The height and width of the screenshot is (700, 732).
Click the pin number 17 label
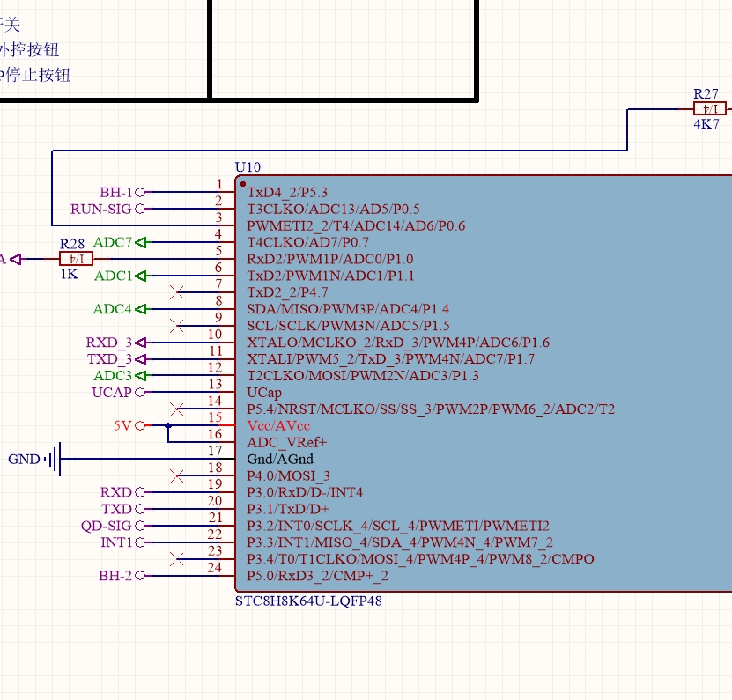click(215, 451)
